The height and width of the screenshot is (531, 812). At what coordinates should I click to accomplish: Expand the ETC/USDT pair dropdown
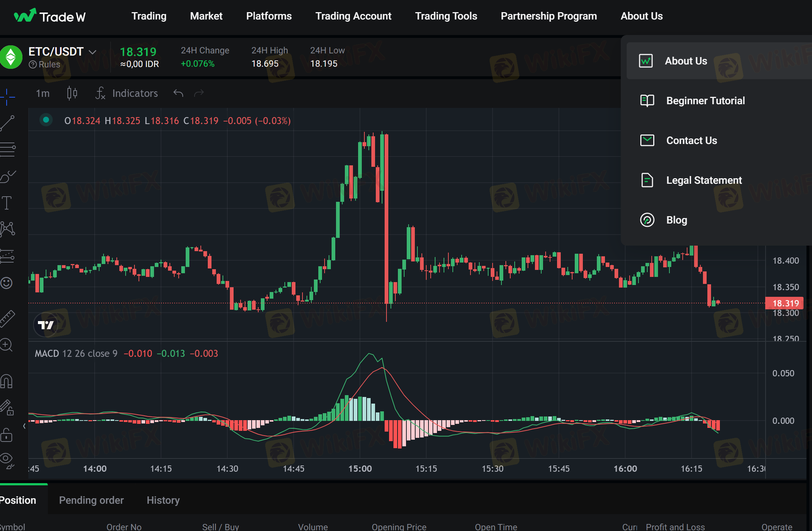[93, 52]
